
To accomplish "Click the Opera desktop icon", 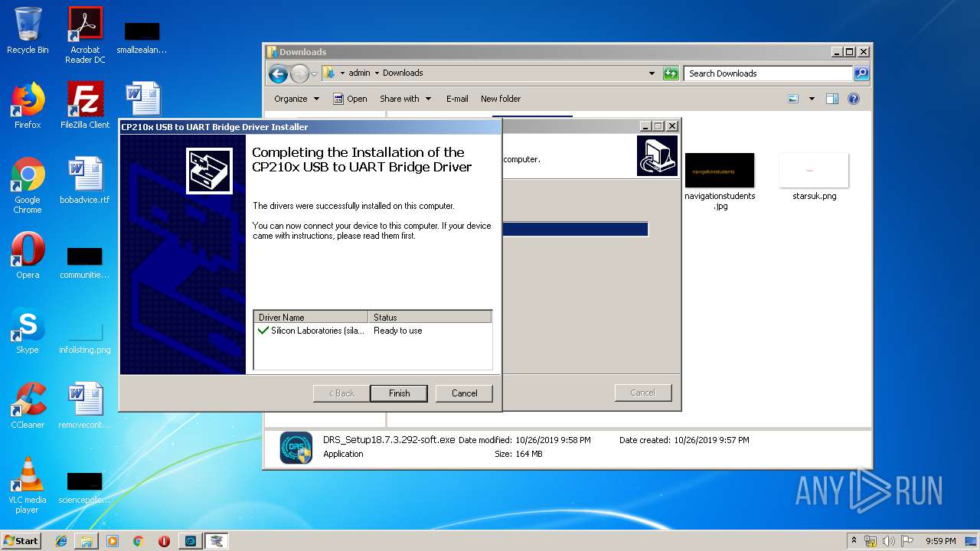I will [28, 255].
